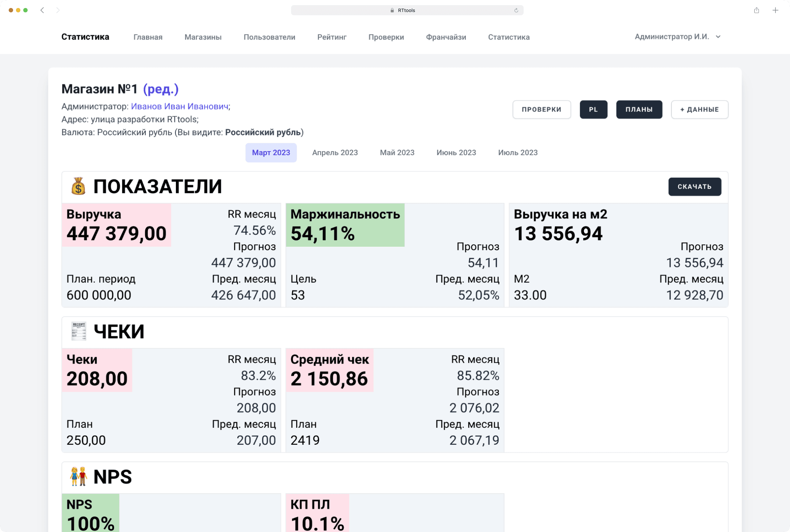790x532 pixels.
Task: Open the Главная menu item
Action: [x=148, y=37]
